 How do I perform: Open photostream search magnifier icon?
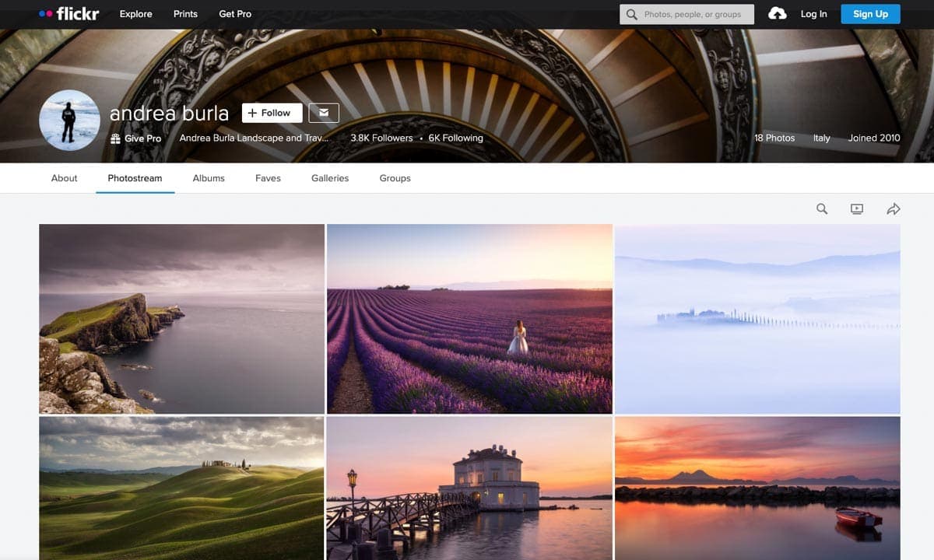(822, 209)
